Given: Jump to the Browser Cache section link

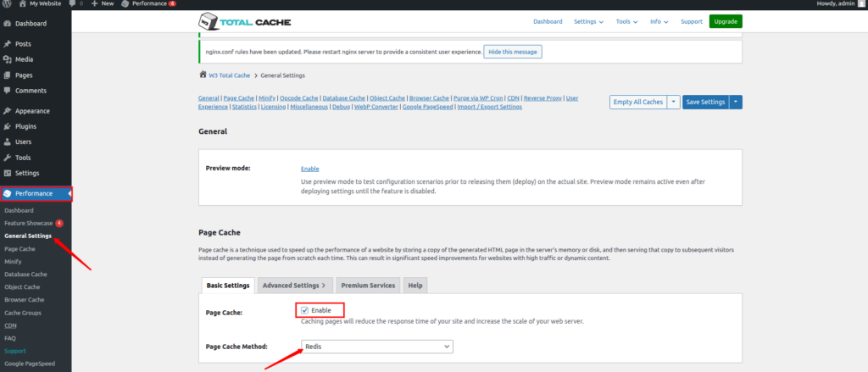Looking at the screenshot, I should [429, 98].
